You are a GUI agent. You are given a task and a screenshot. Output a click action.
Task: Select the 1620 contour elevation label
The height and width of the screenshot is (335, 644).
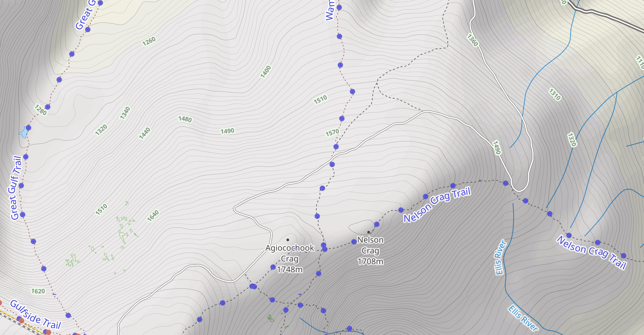coord(38,291)
